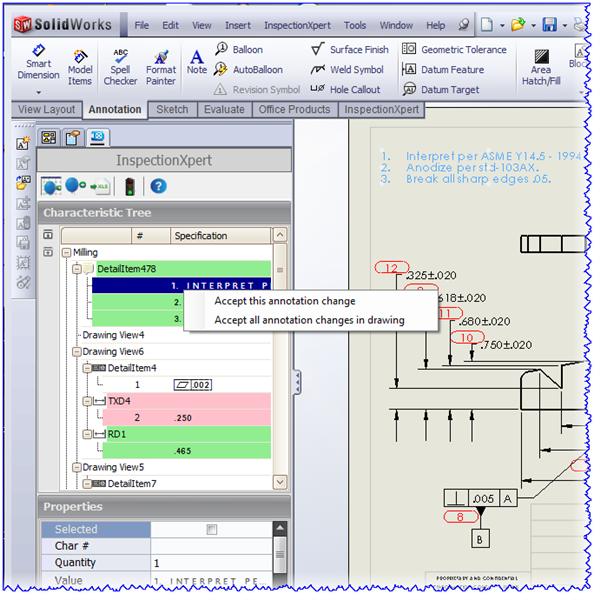The width and height of the screenshot is (600, 600).
Task: Select the Smart Dimension tool
Action: 38,61
